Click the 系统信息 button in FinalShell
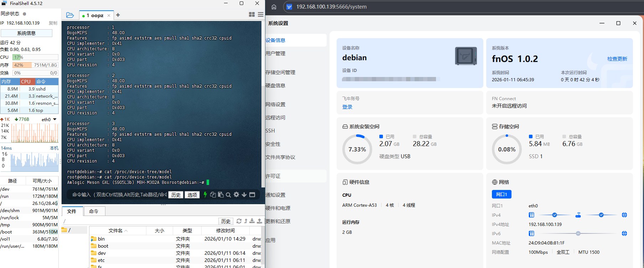The image size is (644, 268). point(26,33)
